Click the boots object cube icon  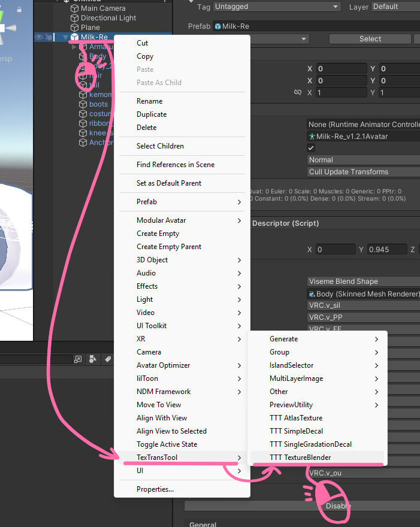(84, 104)
